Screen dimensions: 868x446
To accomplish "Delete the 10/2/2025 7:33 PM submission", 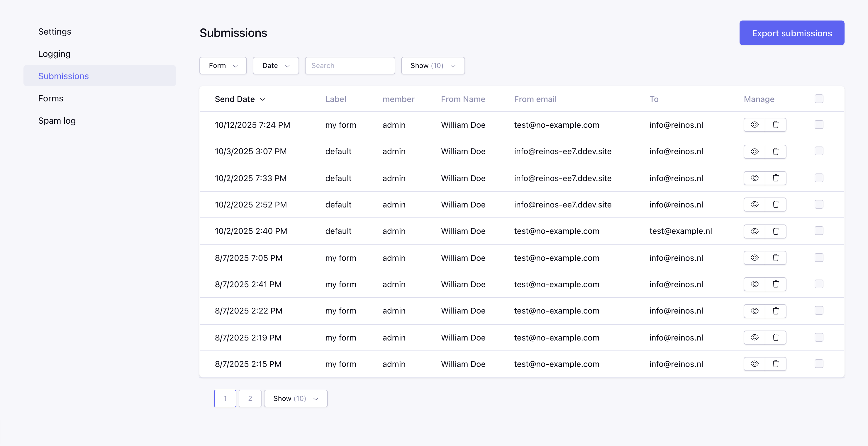I will point(776,178).
